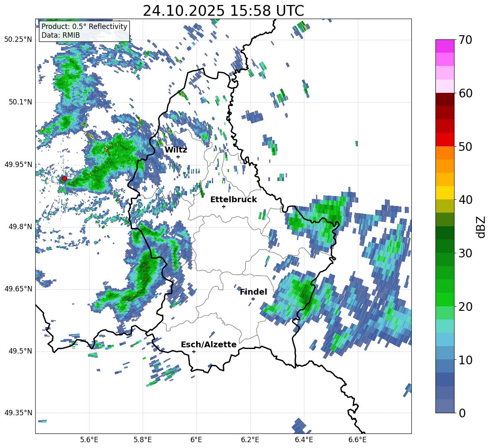Viewport: 491px width, 448px height.
Task: Click the dark red colorbar segment below 60
Action: tap(445, 99)
